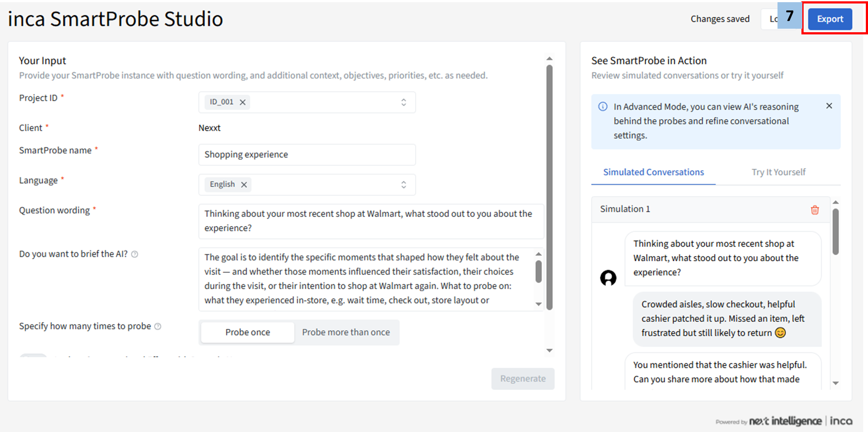868x432 pixels.
Task: Remove the ID_001 project tag
Action: [x=243, y=102]
